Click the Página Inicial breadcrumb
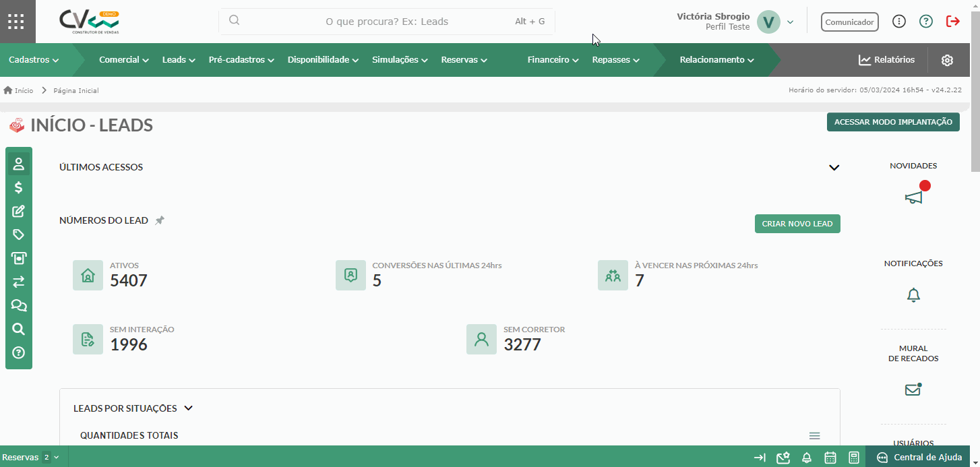 (x=76, y=90)
